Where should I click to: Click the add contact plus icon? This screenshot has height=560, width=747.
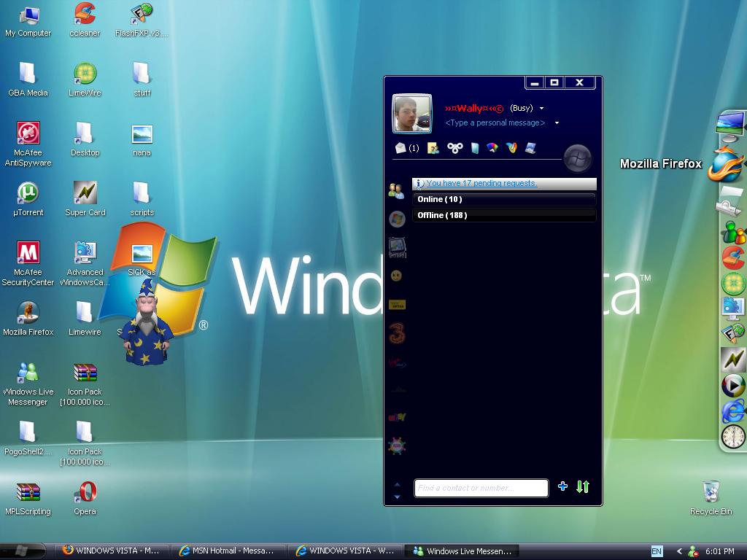click(562, 486)
